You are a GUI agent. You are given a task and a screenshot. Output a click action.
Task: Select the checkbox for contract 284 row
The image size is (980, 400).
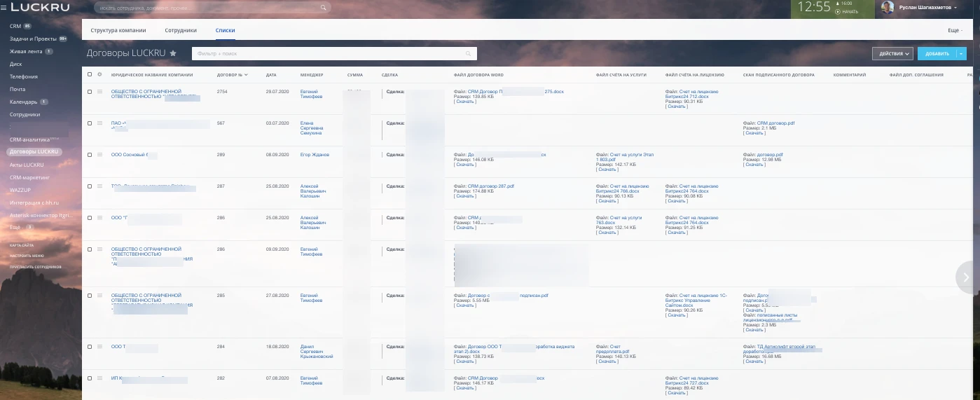(90, 347)
